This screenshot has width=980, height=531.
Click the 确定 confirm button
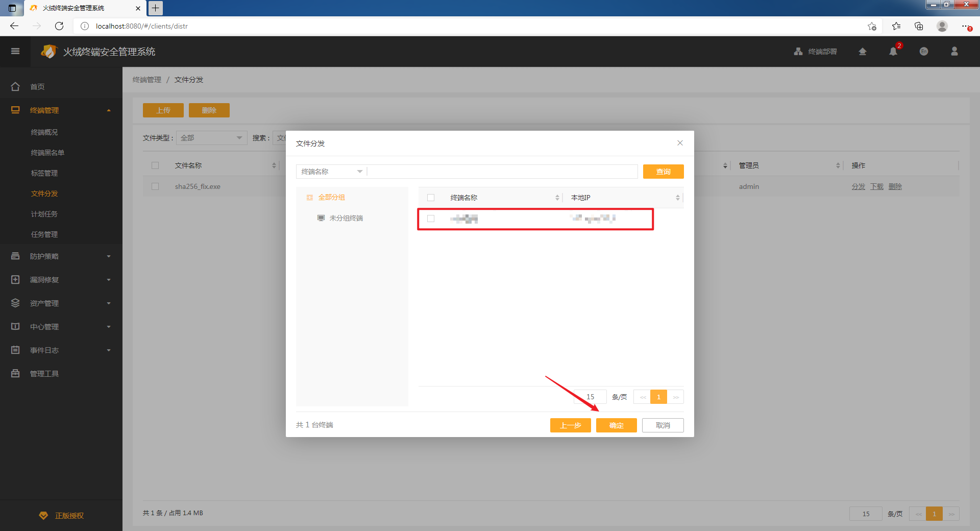616,425
